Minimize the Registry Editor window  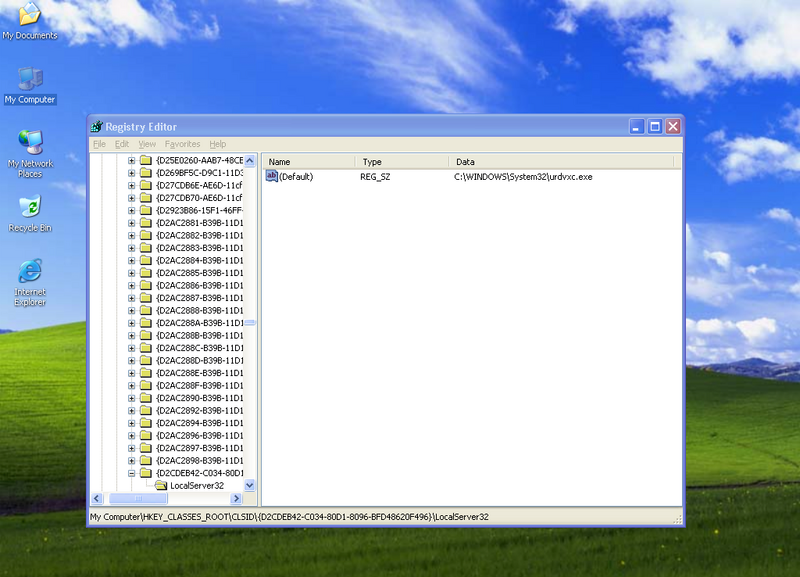[636, 127]
